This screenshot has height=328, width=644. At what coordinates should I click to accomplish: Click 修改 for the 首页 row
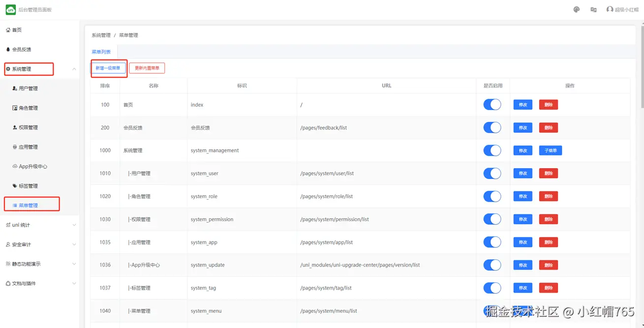523,105
